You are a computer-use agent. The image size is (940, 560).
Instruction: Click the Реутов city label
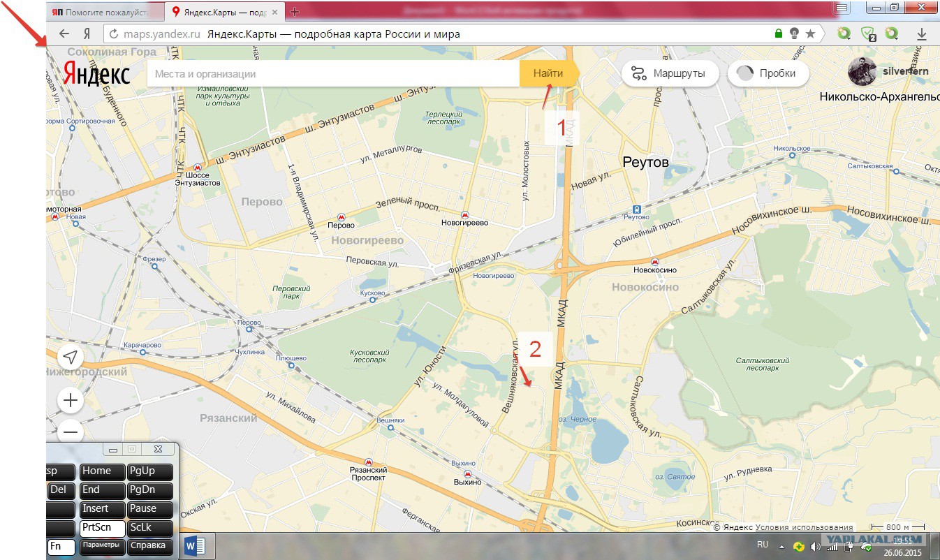pyautogui.click(x=645, y=162)
